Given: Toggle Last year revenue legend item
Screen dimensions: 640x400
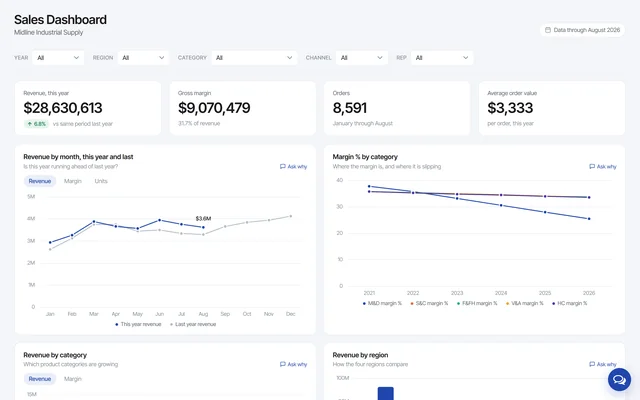Looking at the screenshot, I should tap(193, 324).
